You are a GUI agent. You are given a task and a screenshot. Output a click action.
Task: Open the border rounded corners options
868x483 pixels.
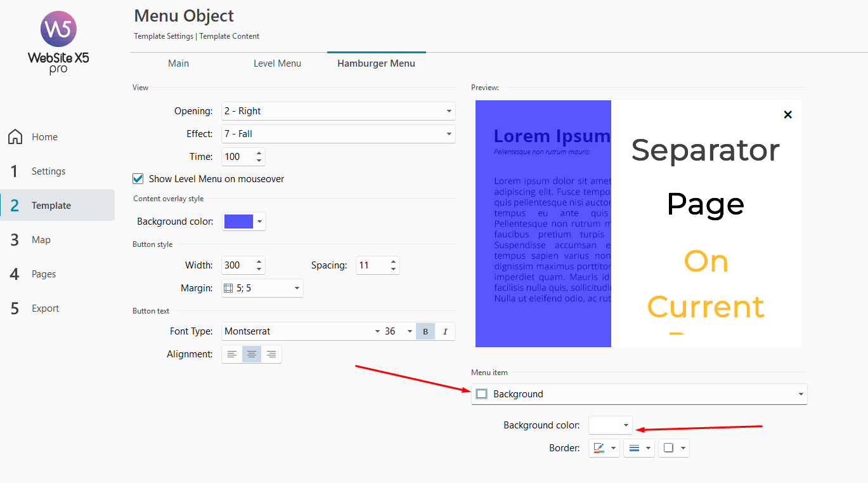click(x=673, y=448)
